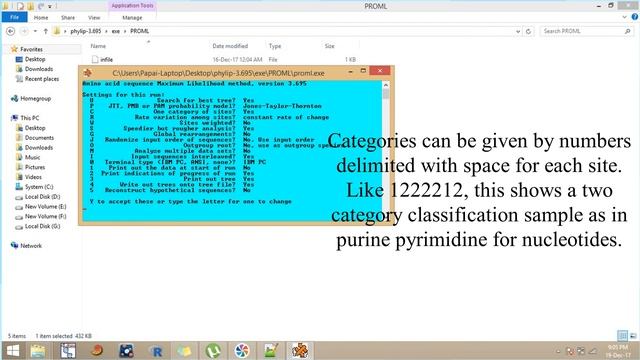Open Local Disk (G:) drive
This screenshot has width=640, height=360.
(42, 226)
